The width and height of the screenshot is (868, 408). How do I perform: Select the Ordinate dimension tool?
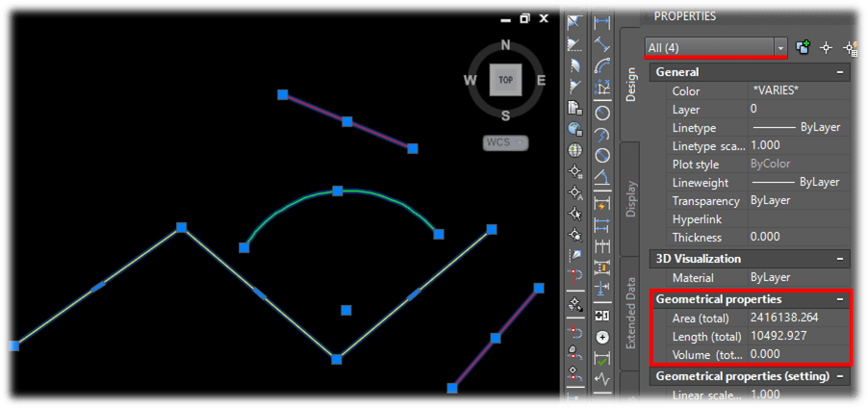602,88
